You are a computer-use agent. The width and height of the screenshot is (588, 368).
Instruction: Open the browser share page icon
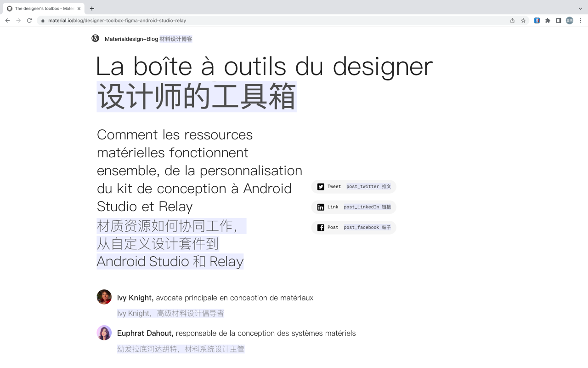pyautogui.click(x=512, y=21)
